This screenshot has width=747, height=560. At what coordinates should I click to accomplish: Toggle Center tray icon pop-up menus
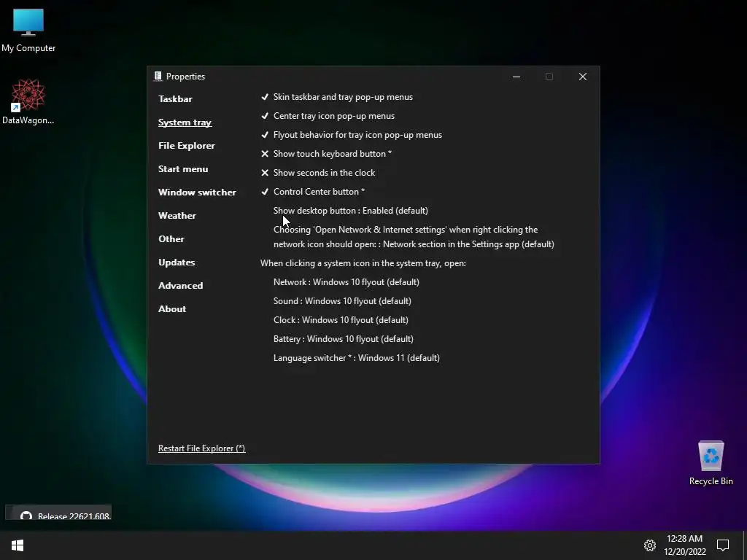point(328,116)
